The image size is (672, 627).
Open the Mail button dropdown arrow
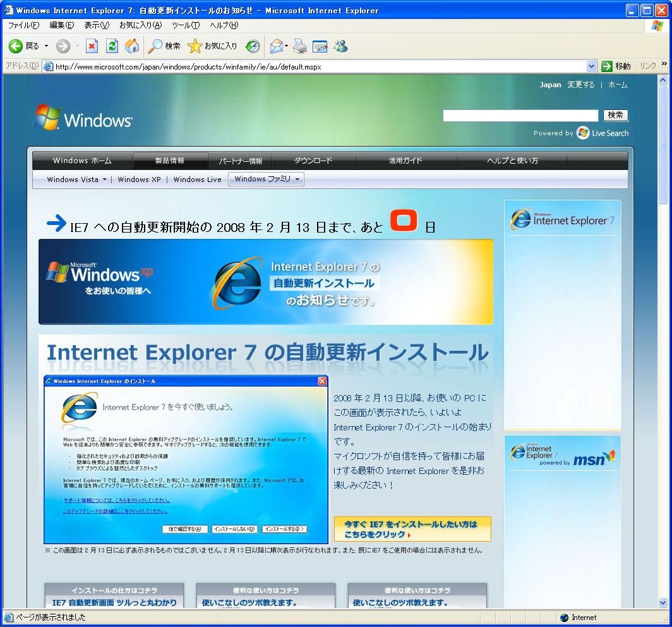click(x=286, y=46)
